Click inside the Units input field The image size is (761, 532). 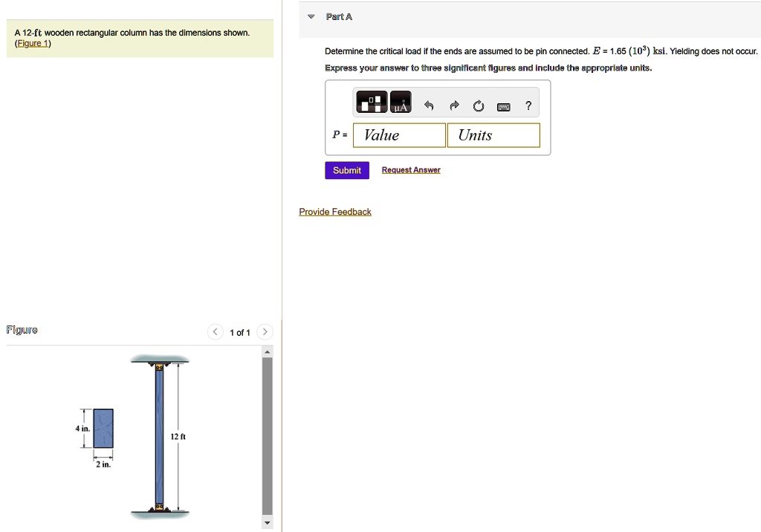(493, 135)
